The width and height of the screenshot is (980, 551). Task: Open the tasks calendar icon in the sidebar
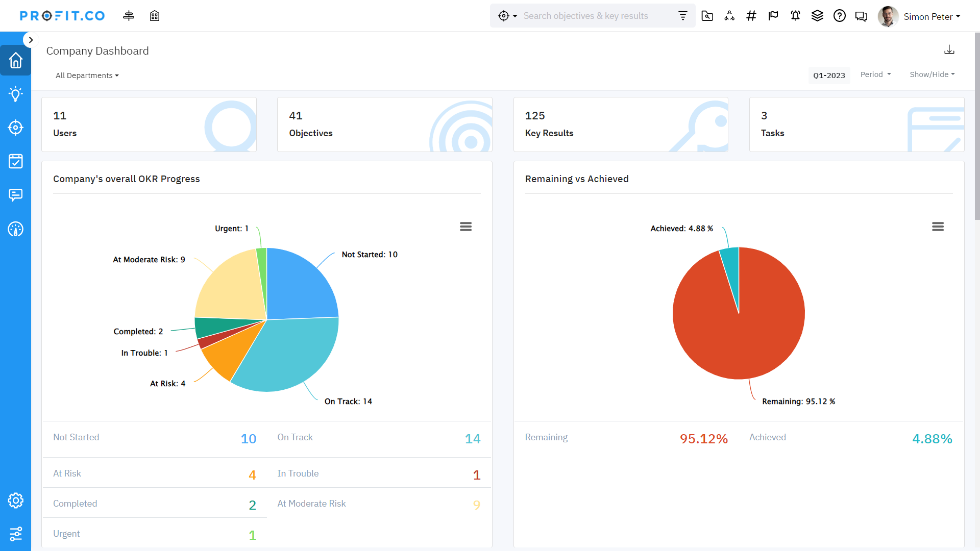tap(15, 161)
